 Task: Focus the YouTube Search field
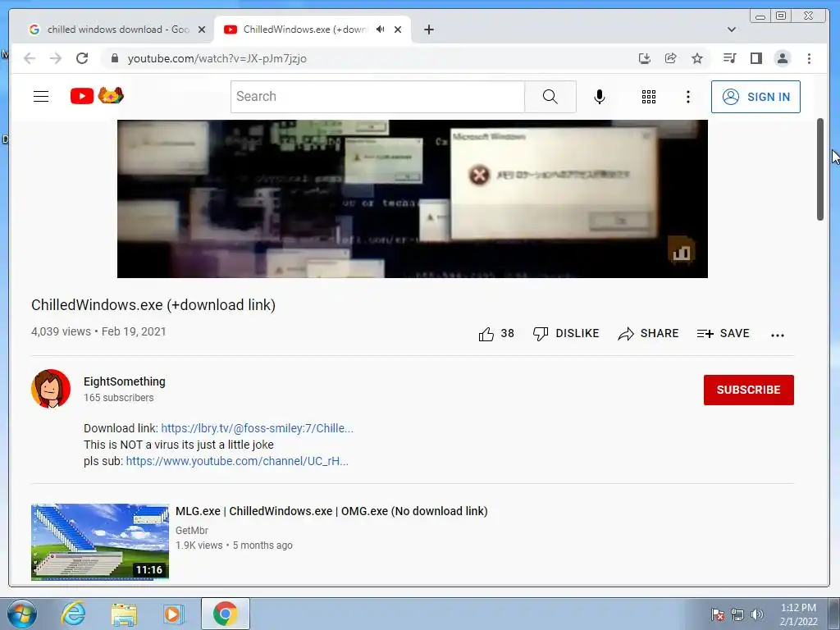coord(377,97)
